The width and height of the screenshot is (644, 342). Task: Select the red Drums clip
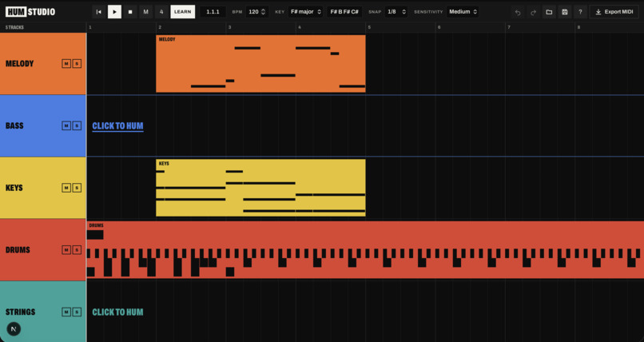365,250
